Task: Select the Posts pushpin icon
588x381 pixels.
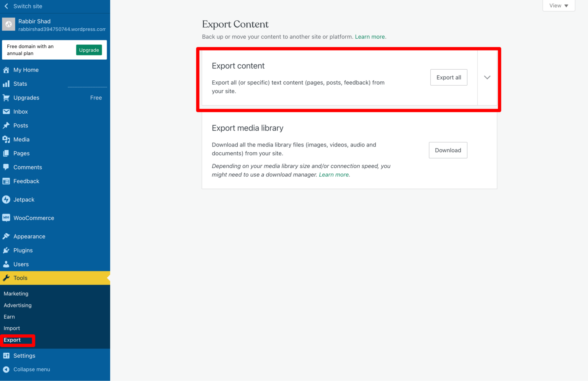Action: pos(6,125)
